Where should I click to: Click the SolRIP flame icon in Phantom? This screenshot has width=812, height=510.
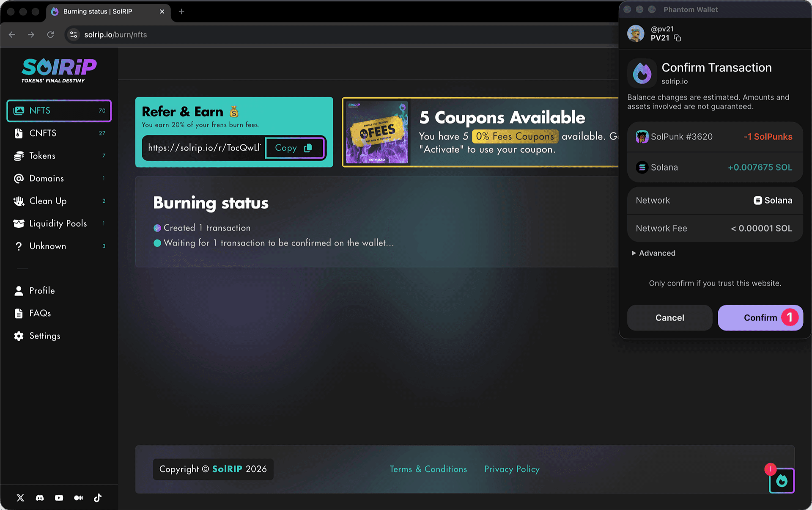point(642,73)
